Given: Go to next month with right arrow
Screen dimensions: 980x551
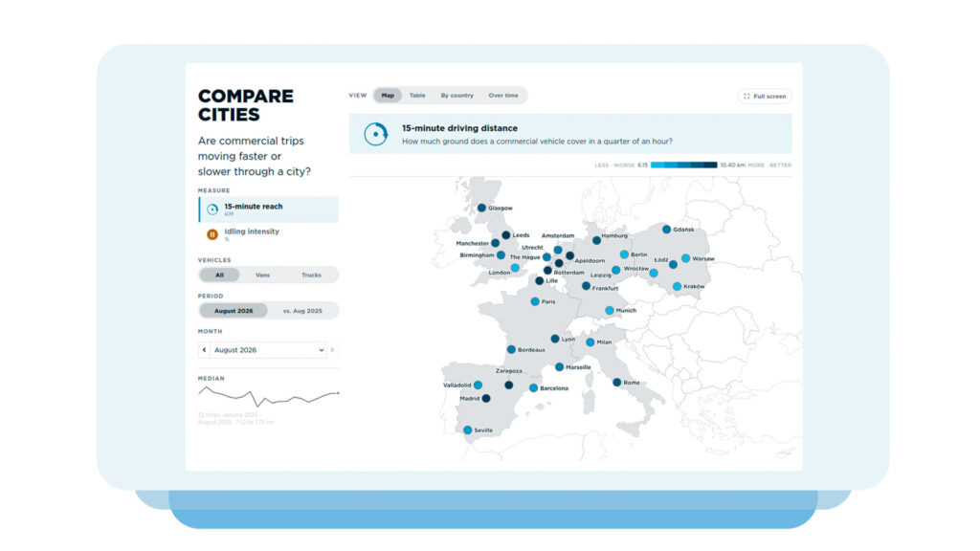Looking at the screenshot, I should point(332,350).
